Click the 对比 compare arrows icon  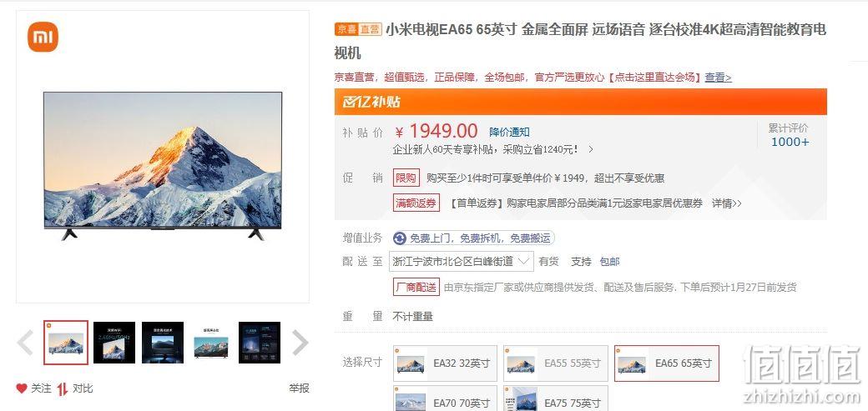click(63, 388)
